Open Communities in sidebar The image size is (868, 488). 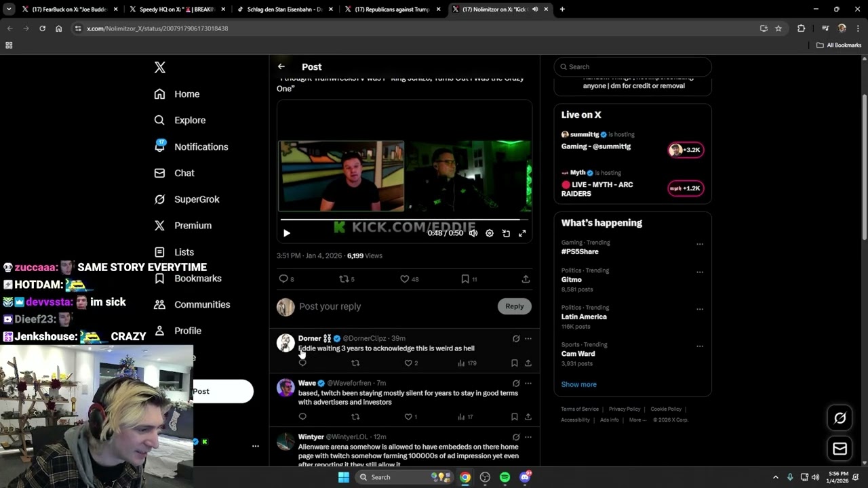192,304
